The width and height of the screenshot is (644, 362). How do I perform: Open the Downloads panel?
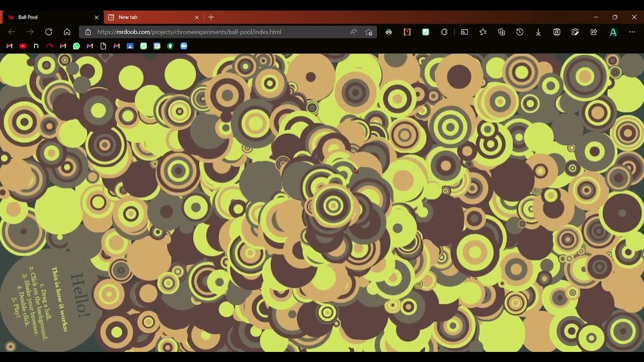coord(538,32)
